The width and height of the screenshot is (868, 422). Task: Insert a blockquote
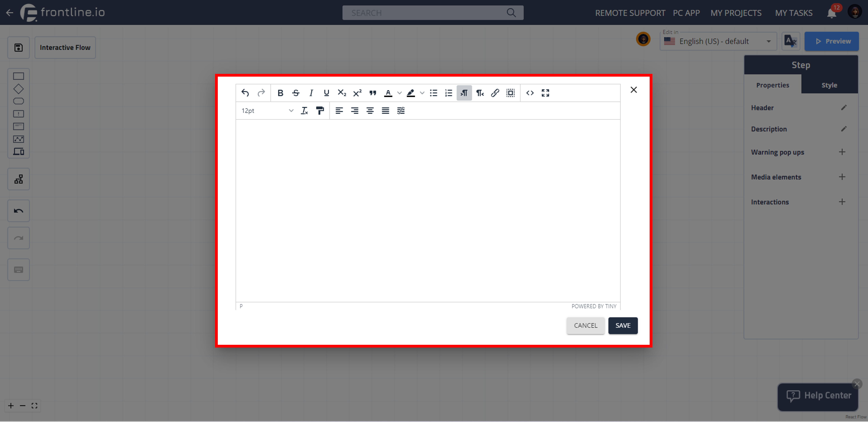pyautogui.click(x=372, y=93)
